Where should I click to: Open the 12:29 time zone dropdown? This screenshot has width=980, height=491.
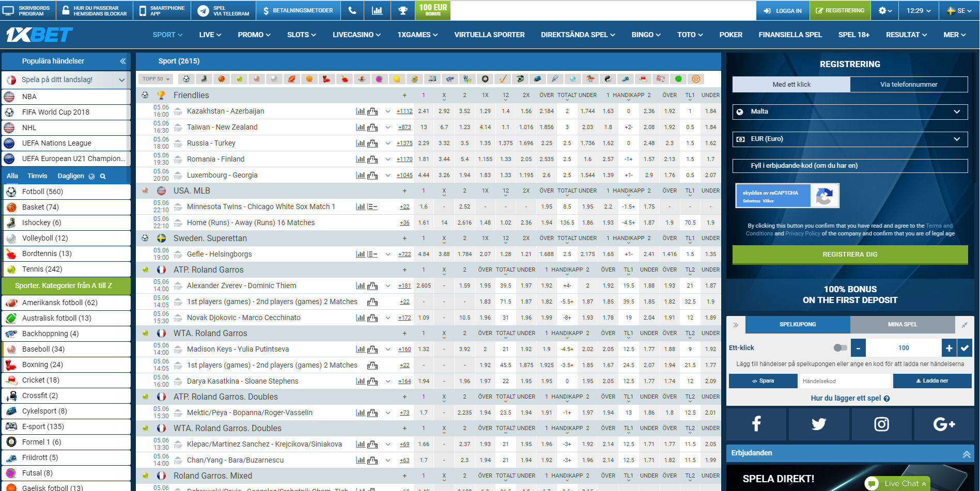pyautogui.click(x=919, y=10)
